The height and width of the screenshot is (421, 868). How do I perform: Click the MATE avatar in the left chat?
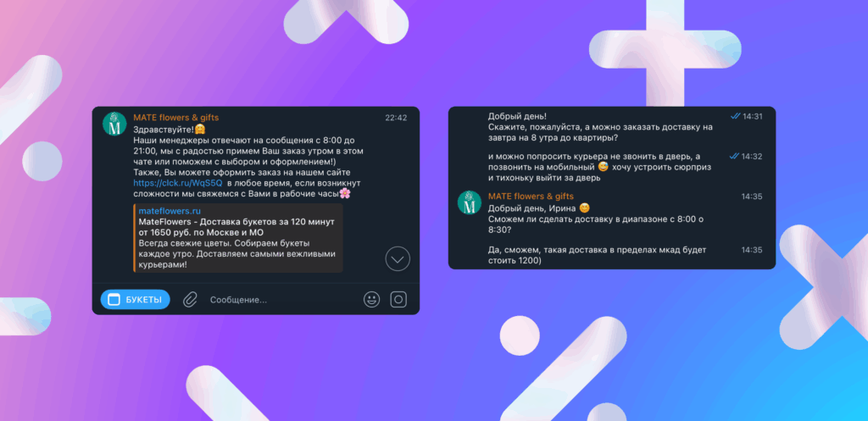click(x=114, y=124)
